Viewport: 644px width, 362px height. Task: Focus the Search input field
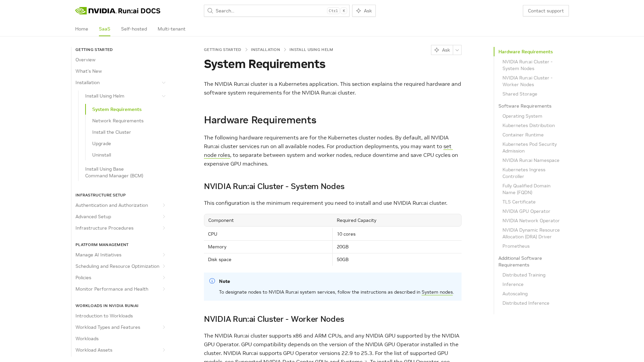pos(268,11)
